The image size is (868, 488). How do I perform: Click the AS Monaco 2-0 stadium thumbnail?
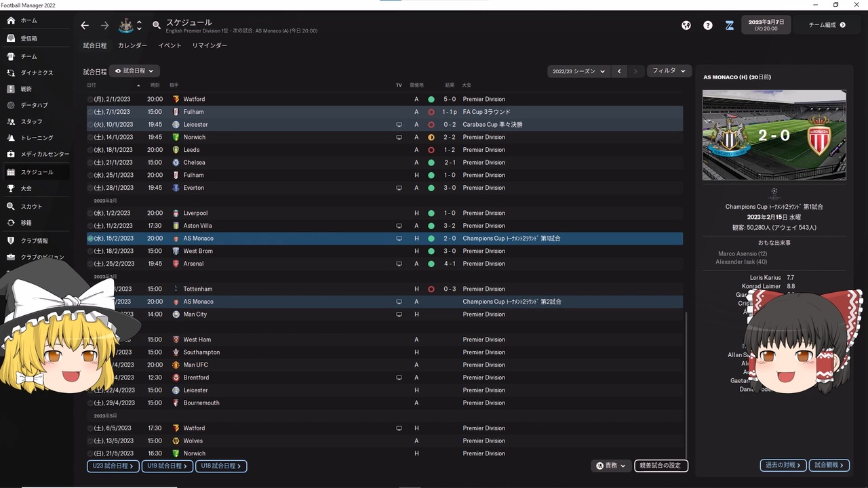coord(774,136)
